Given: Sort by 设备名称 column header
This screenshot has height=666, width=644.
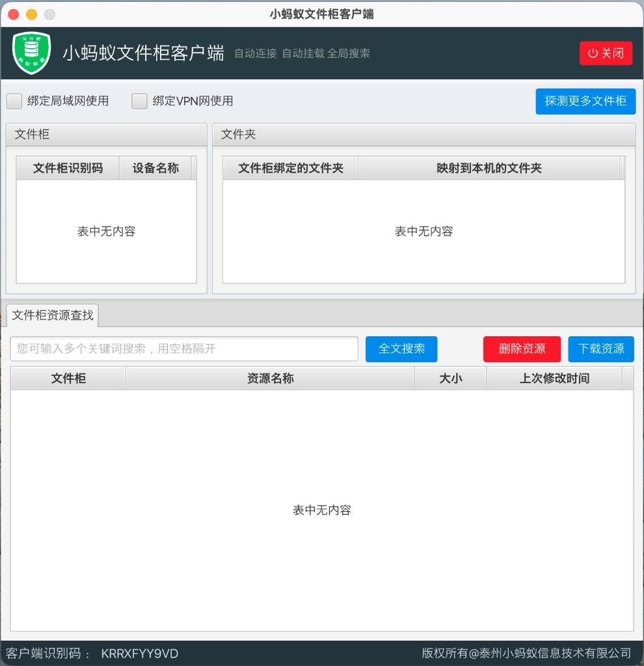Looking at the screenshot, I should click(155, 168).
